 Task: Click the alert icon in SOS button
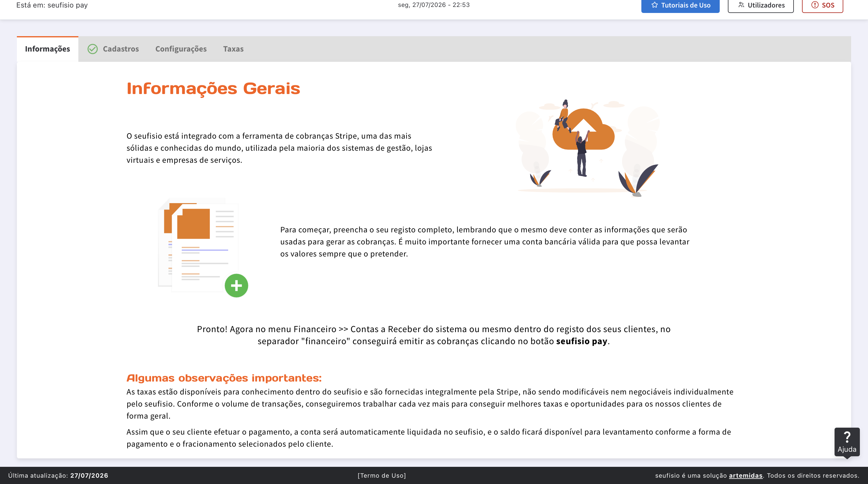click(815, 5)
